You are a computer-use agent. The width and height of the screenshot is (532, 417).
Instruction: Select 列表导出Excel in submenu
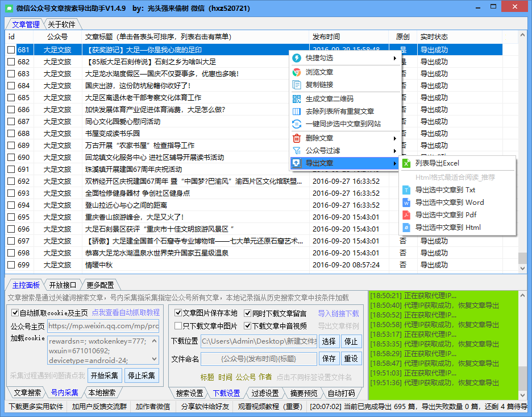(x=458, y=163)
